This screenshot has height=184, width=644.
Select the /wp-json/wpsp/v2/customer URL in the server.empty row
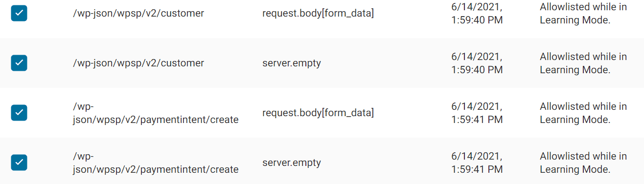tap(138, 63)
